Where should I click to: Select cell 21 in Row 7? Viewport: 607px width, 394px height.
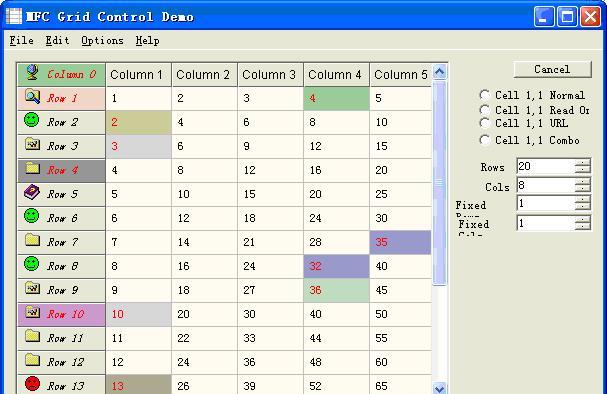pos(271,243)
